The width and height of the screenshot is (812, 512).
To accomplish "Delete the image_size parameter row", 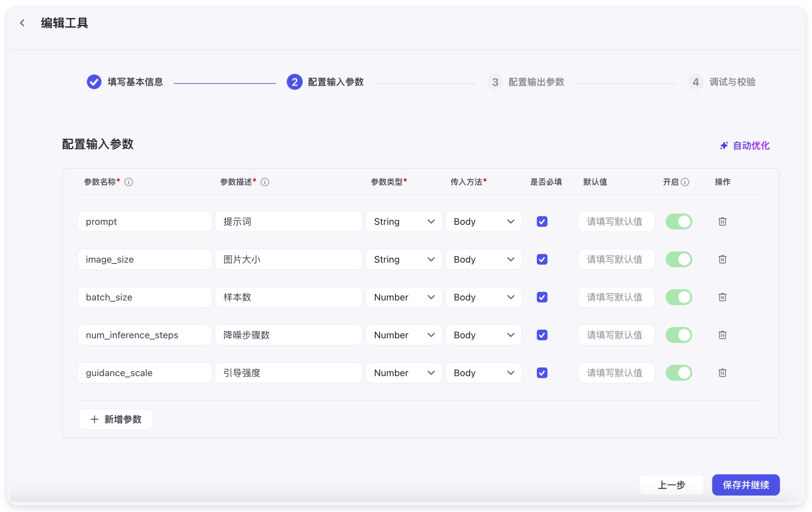I will [722, 259].
